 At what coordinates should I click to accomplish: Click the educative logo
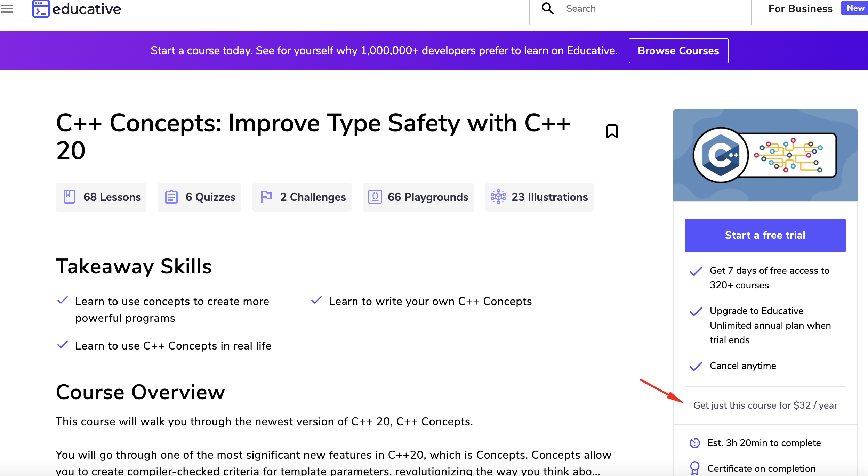(x=77, y=9)
